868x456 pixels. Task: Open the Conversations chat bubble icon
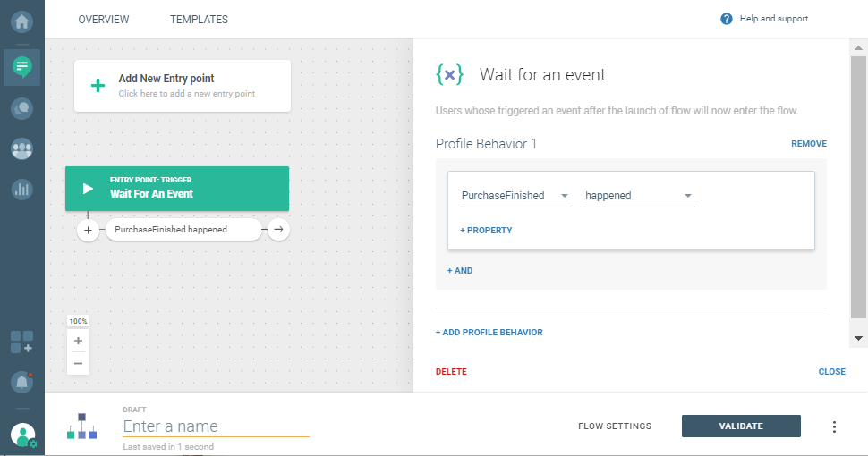click(21, 108)
